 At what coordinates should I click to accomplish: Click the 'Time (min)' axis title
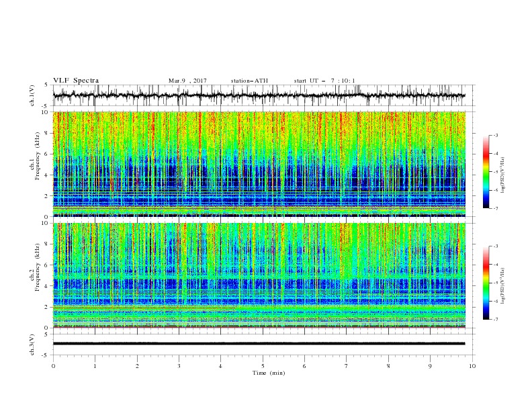[269, 373]
